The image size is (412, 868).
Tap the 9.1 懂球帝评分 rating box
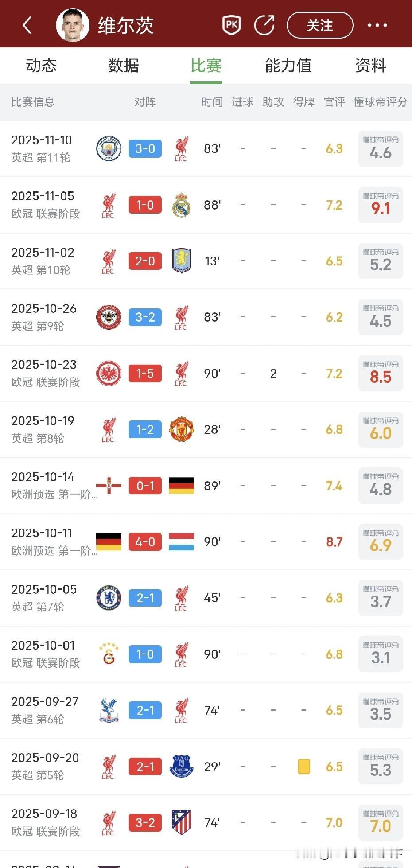coord(381,205)
